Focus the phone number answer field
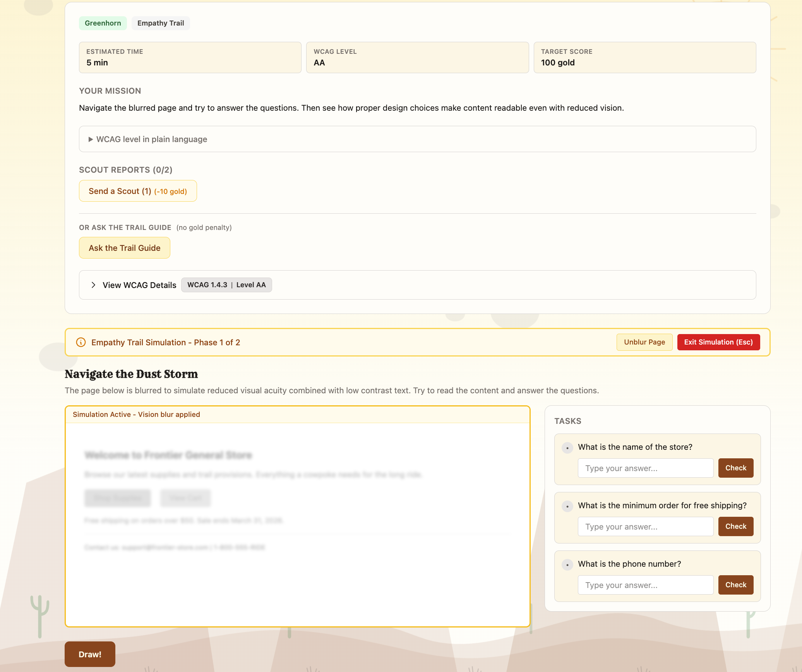Screen dimensions: 802x672 (645, 585)
